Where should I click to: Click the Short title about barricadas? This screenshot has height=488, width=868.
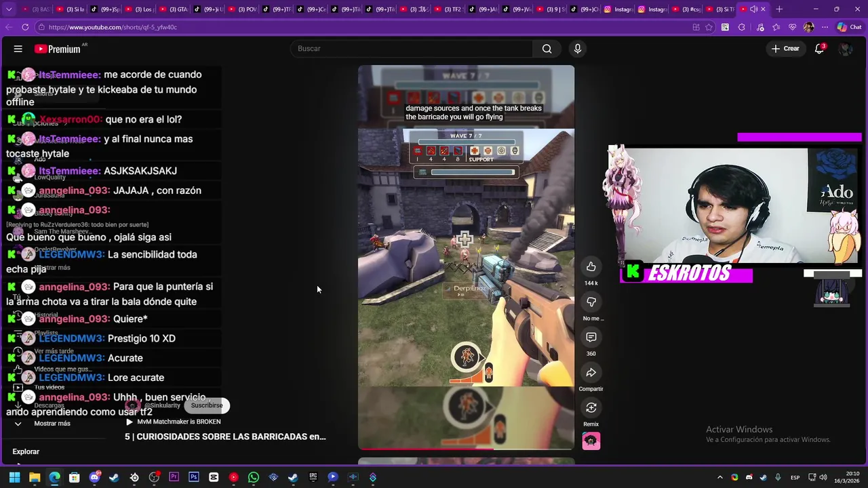pyautogui.click(x=225, y=437)
